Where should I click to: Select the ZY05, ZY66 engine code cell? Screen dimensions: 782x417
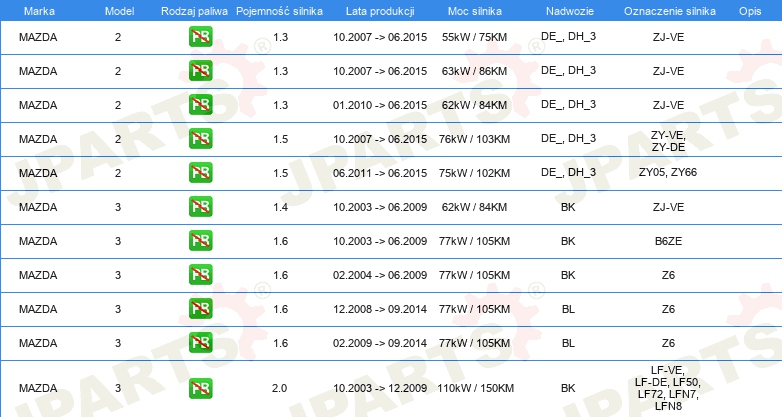coord(668,173)
